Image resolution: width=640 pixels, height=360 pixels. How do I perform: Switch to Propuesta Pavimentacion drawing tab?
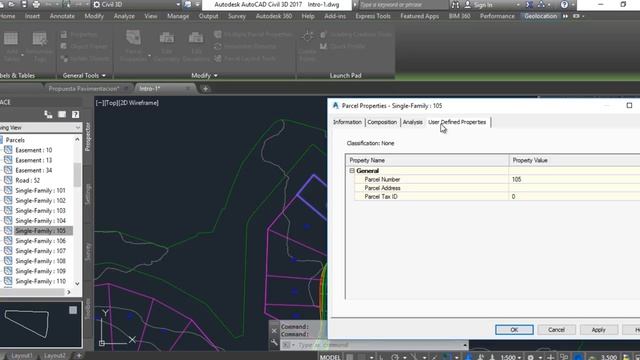[84, 89]
